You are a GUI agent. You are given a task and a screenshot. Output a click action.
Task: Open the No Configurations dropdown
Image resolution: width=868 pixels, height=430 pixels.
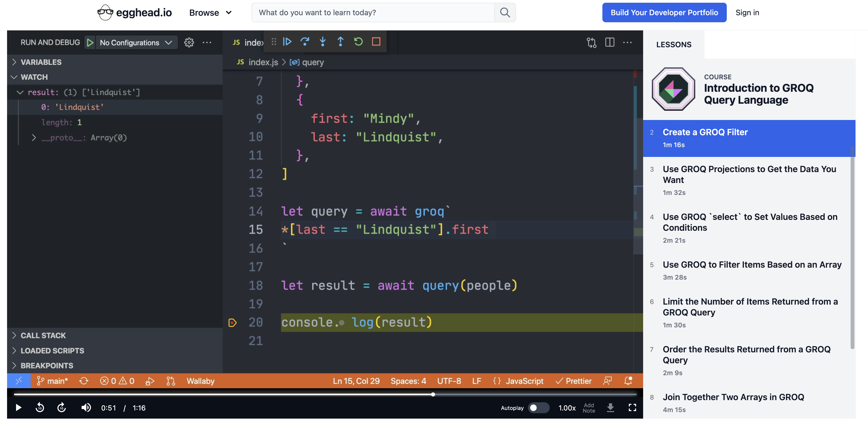(136, 42)
